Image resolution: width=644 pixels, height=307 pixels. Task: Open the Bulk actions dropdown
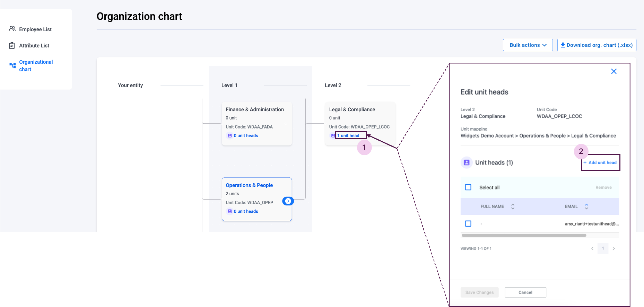click(528, 45)
